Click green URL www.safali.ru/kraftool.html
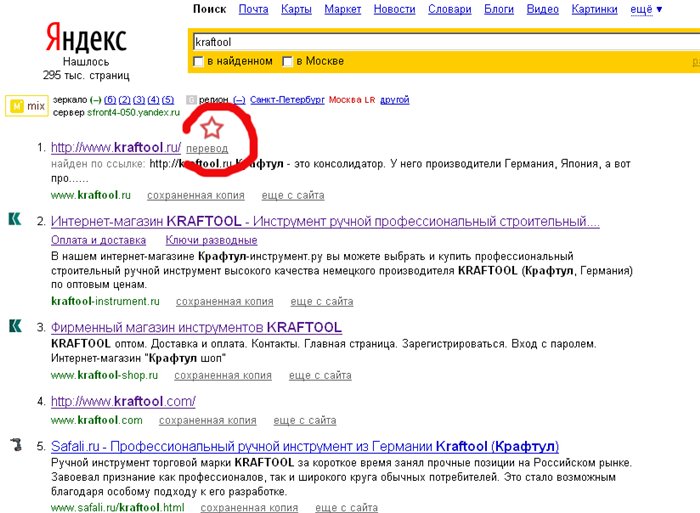 click(117, 508)
